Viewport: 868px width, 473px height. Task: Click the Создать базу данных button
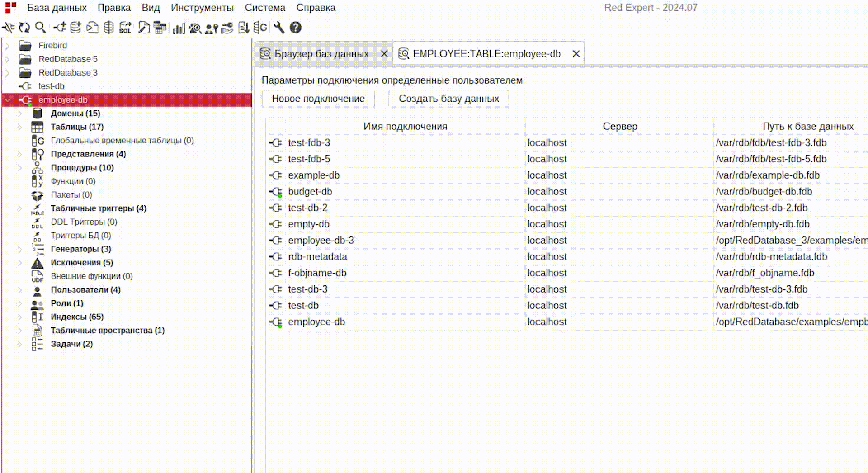tap(448, 99)
